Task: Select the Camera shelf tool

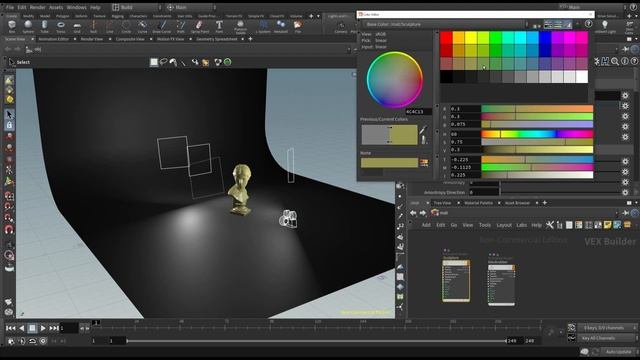Action: pos(341,27)
